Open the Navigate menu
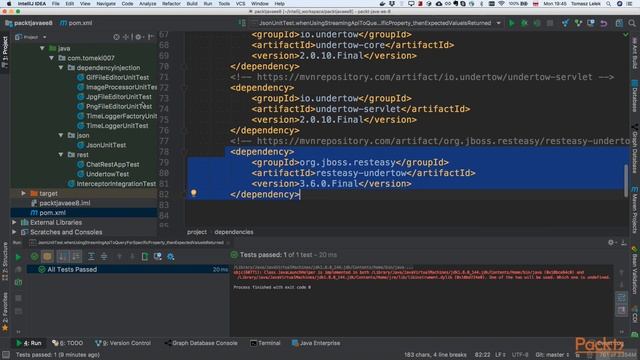Image resolution: width=640 pixels, height=360 pixels. tap(106, 4)
